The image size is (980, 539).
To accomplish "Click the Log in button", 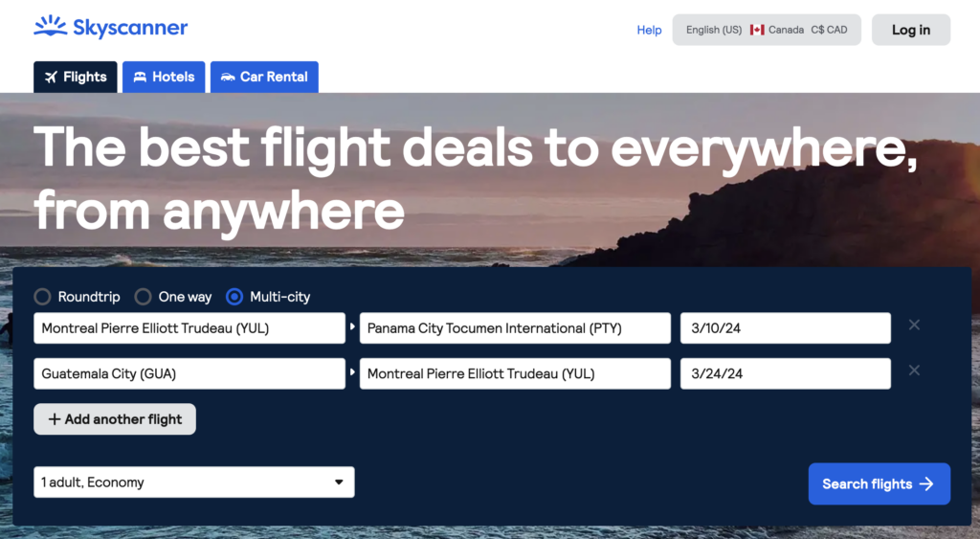I will [910, 30].
